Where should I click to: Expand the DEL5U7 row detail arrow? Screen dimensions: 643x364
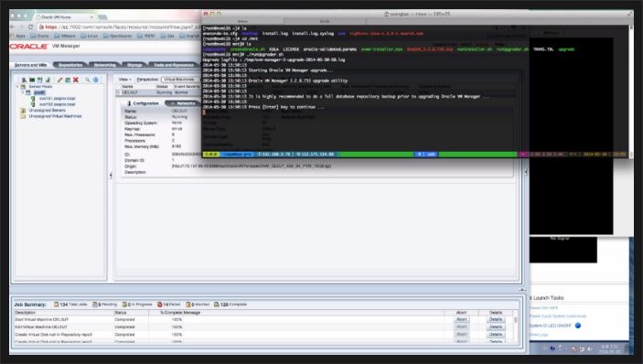click(x=119, y=92)
